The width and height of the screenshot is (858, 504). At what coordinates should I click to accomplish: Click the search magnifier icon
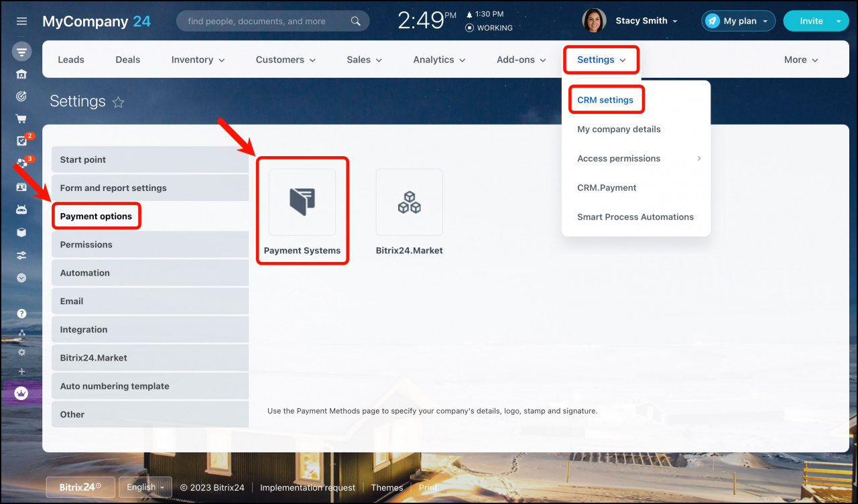[x=356, y=21]
